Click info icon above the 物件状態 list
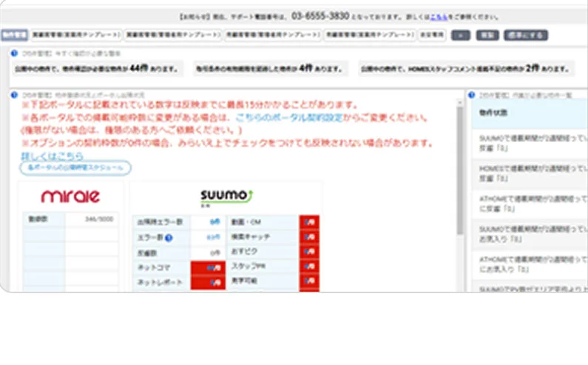This screenshot has height=365, width=588. 472,95
